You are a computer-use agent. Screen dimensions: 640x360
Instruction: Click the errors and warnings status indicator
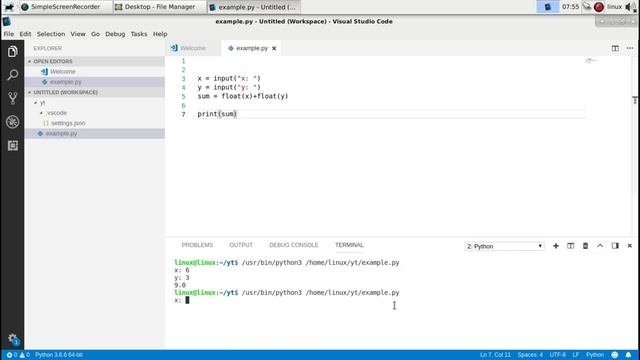[18, 355]
